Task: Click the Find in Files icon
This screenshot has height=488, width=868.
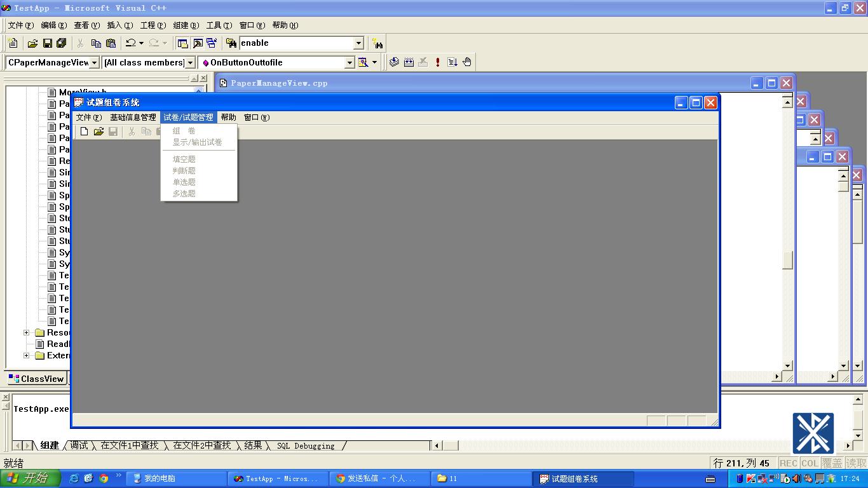Action: click(231, 43)
